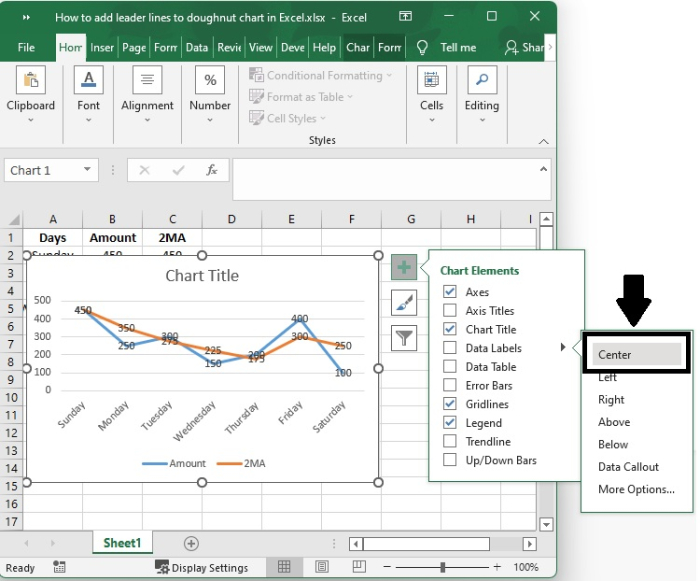Screen dimensions: 700x581
Task: Click the formula bar Enter checkmark icon
Action: coord(178,170)
